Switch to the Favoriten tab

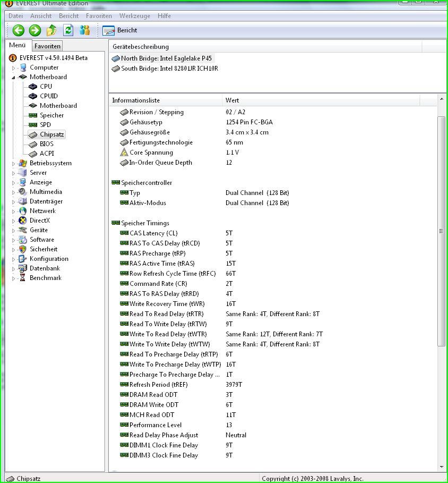[x=47, y=46]
